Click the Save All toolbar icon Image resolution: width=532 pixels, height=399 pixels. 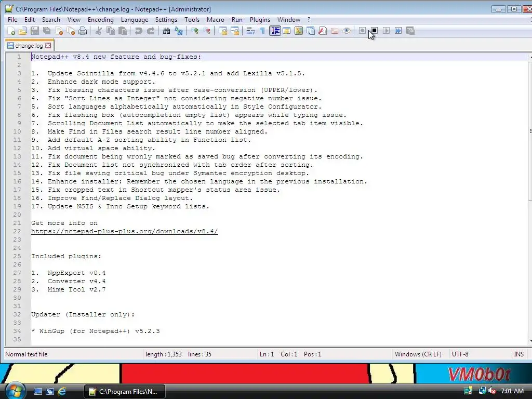[47, 31]
